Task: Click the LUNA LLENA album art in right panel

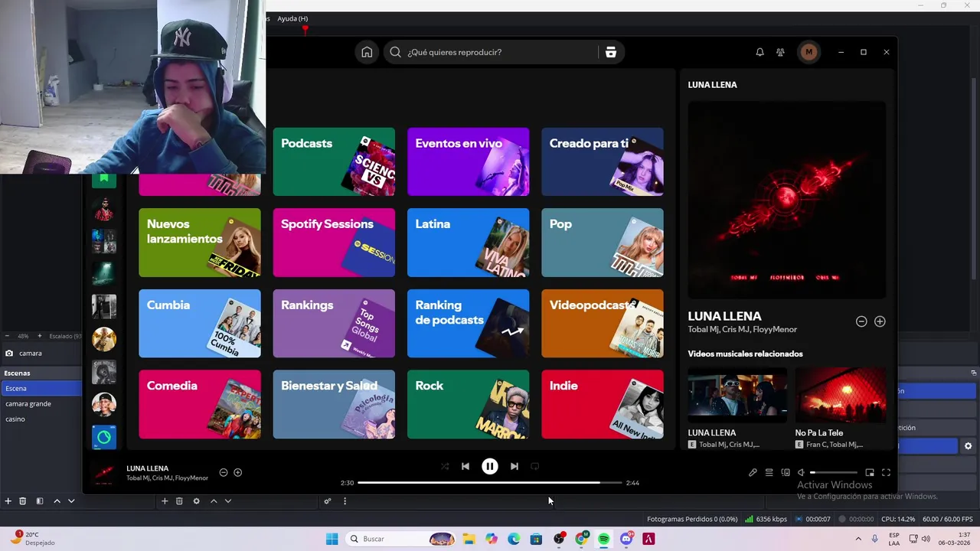Action: [x=786, y=200]
